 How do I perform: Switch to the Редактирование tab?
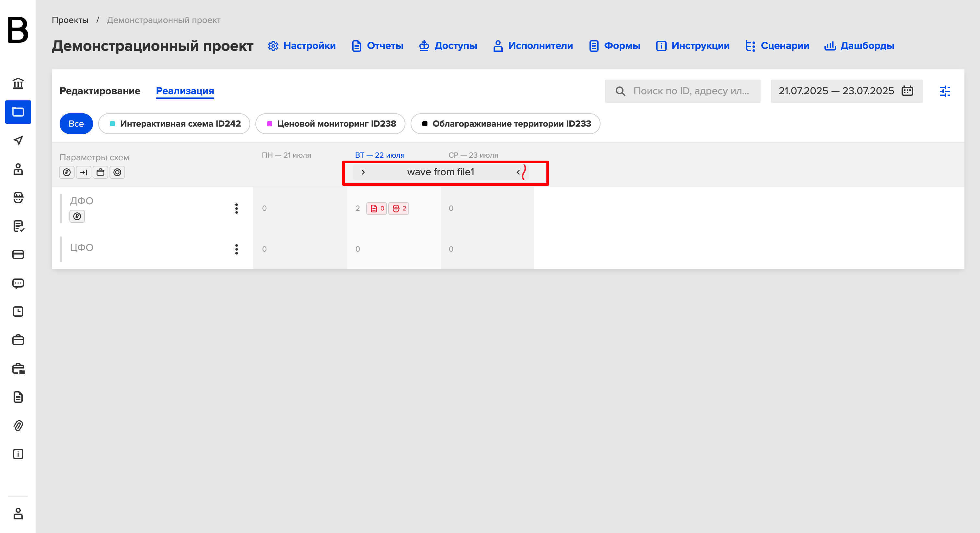click(x=100, y=91)
